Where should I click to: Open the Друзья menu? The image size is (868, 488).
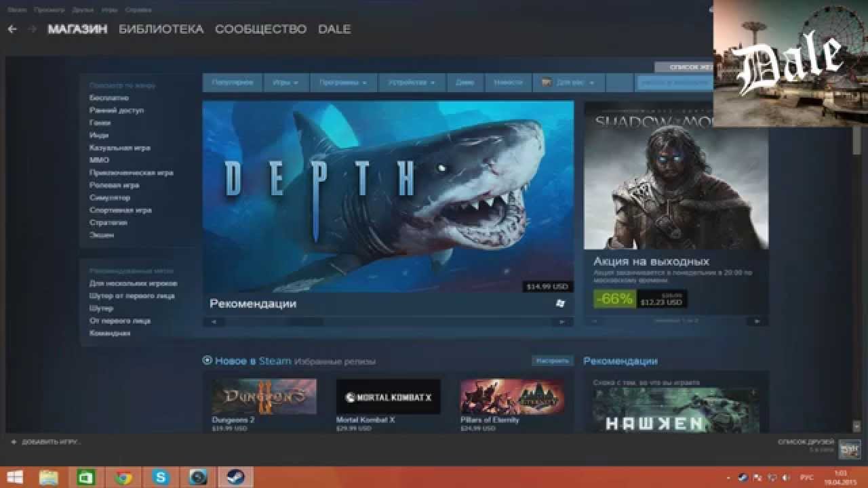point(81,10)
